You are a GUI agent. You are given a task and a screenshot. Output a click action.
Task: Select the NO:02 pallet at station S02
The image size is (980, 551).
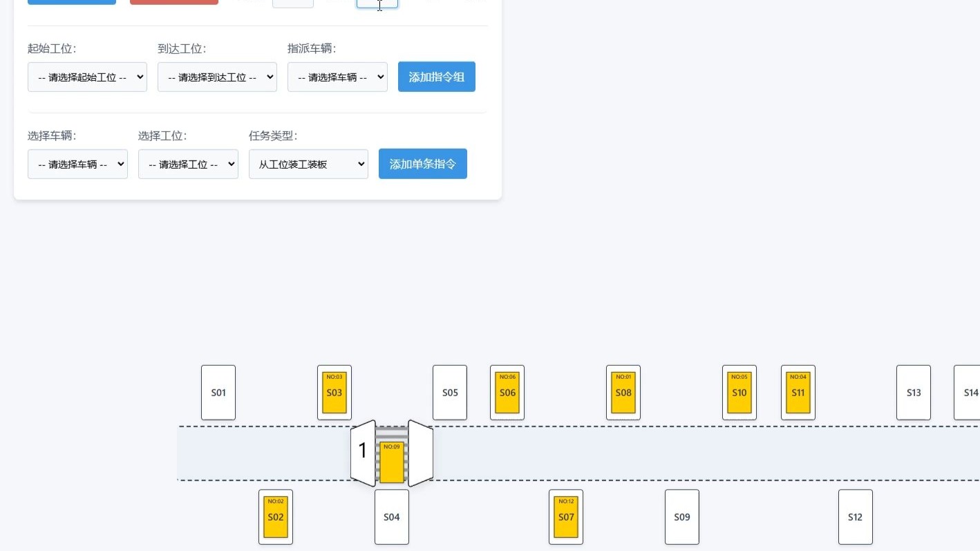276,517
